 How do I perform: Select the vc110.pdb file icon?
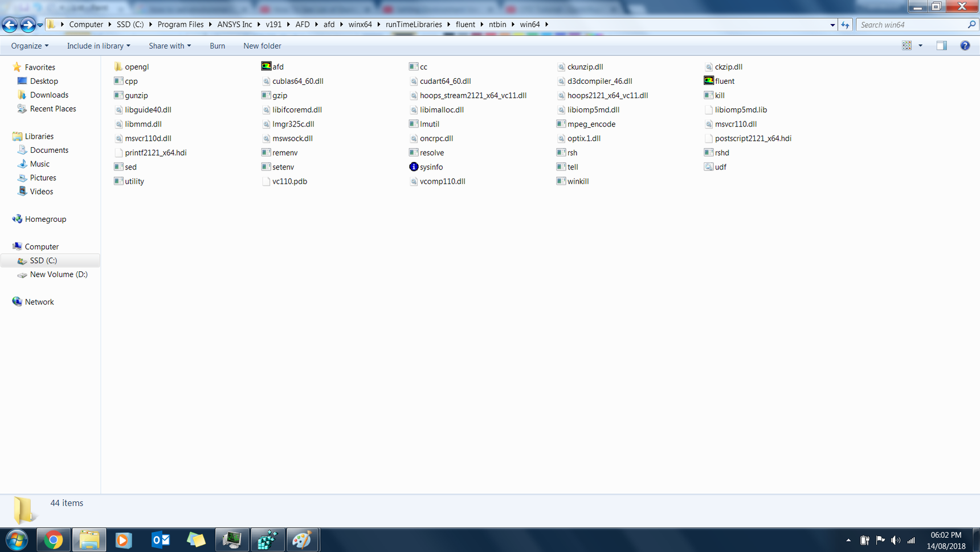266,181
